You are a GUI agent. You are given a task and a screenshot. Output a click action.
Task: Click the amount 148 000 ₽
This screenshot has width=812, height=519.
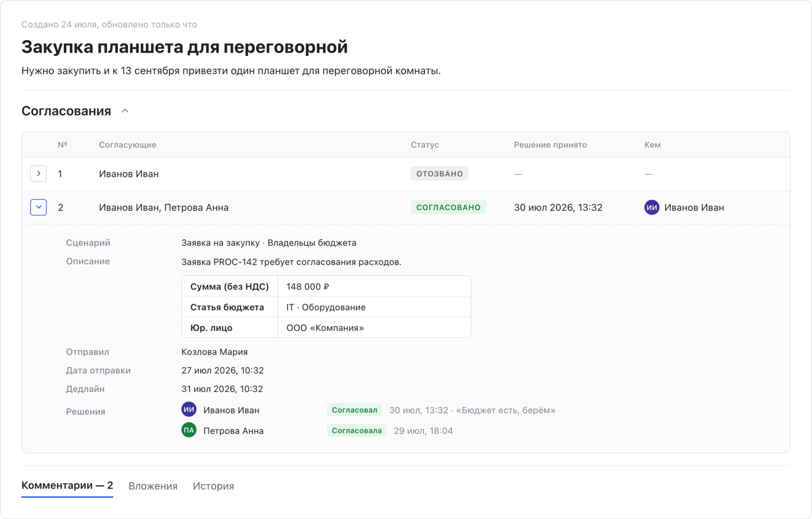(307, 287)
